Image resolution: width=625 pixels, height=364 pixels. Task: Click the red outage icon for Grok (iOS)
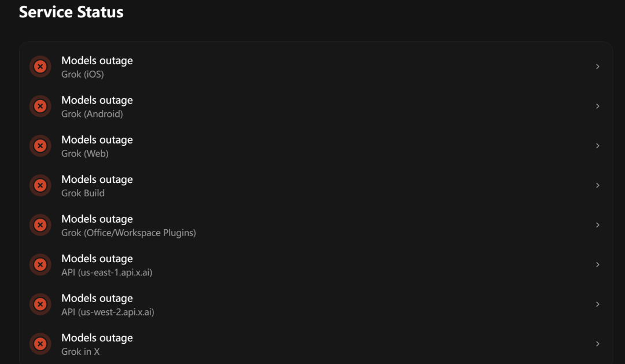pyautogui.click(x=41, y=67)
